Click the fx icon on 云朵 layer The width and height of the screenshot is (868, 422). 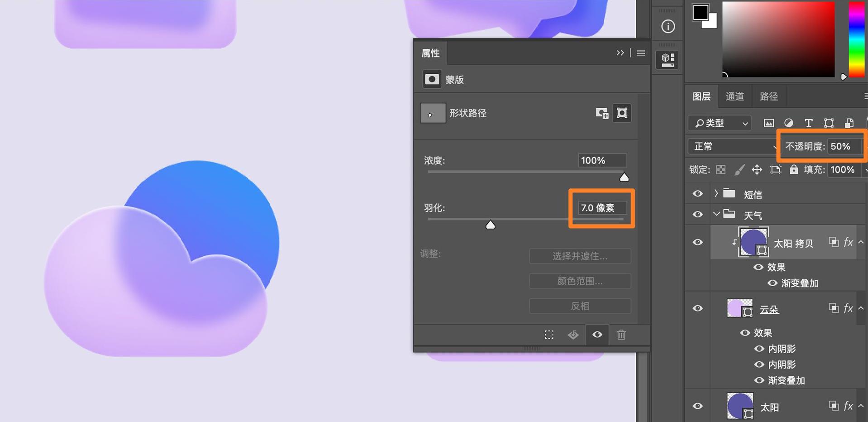tap(847, 308)
